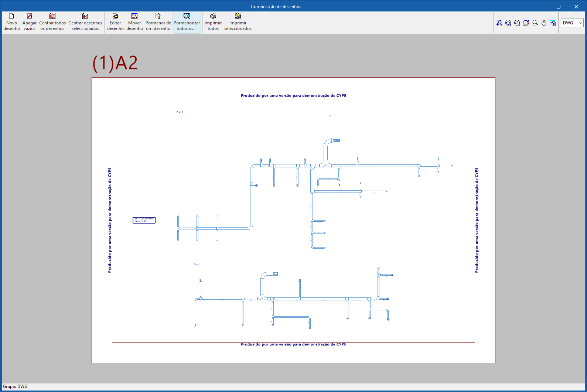Screen dimensions: 587x392
Task: Return to the previous zoom view
Action: (x=499, y=23)
